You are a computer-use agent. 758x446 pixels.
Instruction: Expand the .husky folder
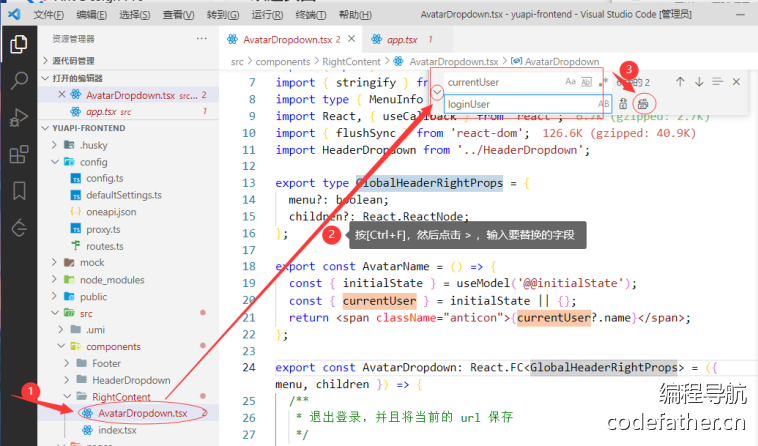tap(54, 145)
